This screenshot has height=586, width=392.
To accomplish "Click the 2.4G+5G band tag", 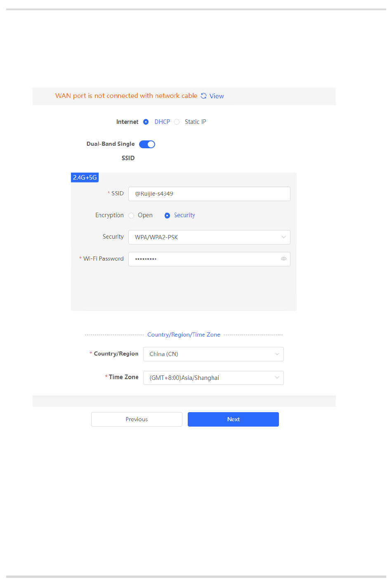I will [x=85, y=178].
